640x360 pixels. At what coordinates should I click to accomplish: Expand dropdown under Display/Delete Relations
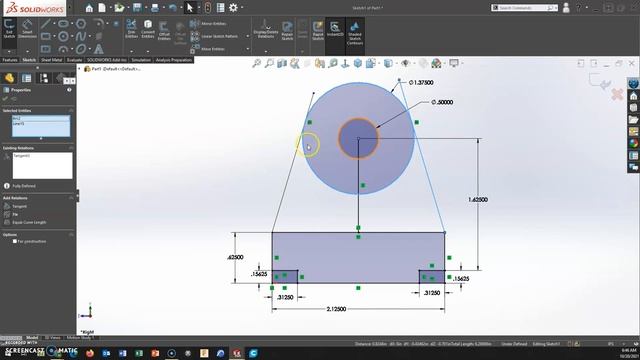[x=266, y=52]
